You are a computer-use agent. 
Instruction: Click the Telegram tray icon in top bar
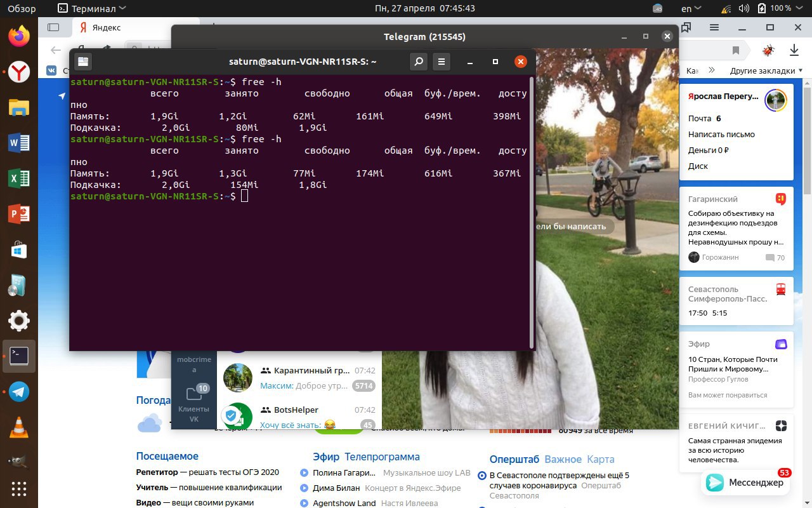[x=658, y=9]
